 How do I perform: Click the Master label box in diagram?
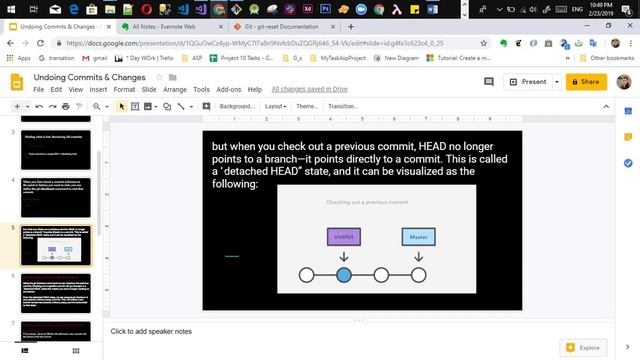(418, 237)
